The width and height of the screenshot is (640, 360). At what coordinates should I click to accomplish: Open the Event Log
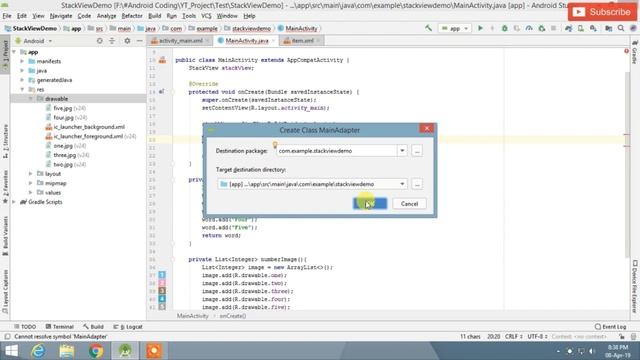611,327
